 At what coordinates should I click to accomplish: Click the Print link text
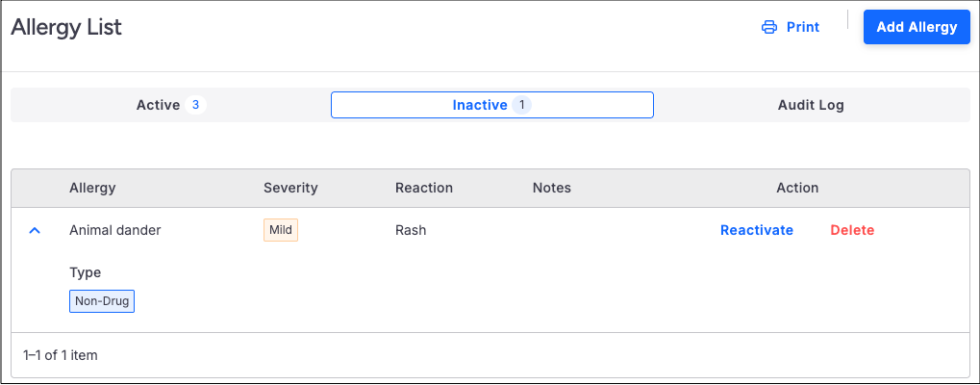803,27
